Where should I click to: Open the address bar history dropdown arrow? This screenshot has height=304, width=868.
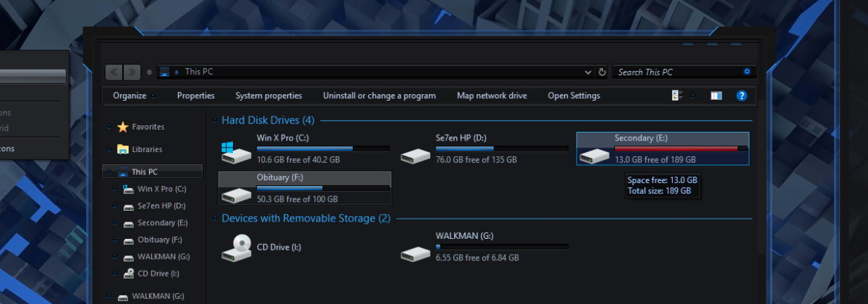coord(588,72)
